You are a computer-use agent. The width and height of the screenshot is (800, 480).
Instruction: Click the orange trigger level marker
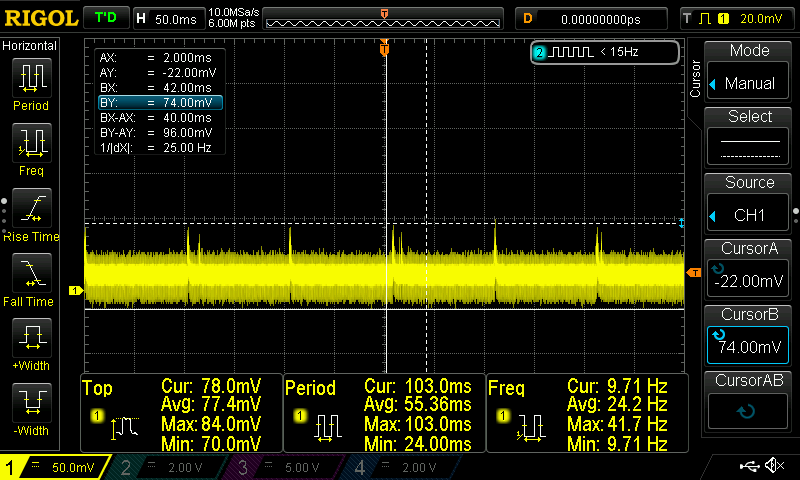click(693, 272)
